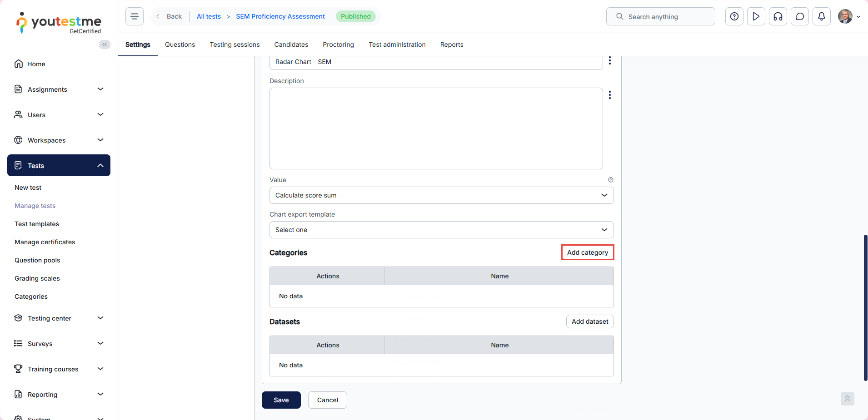The width and height of the screenshot is (868, 420).
Task: Open options menu beside Description field
Action: coord(610,95)
